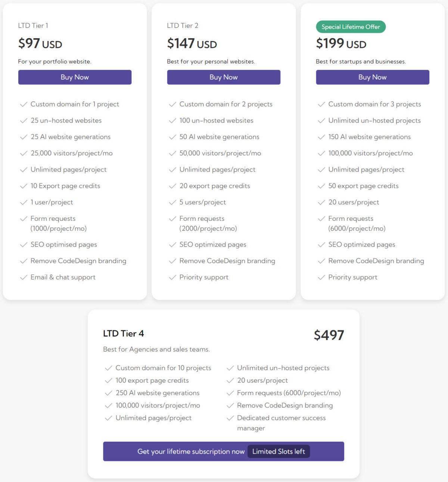Click Buy Now on the $199 plan
The width and height of the screenshot is (448, 482).
coord(372,77)
